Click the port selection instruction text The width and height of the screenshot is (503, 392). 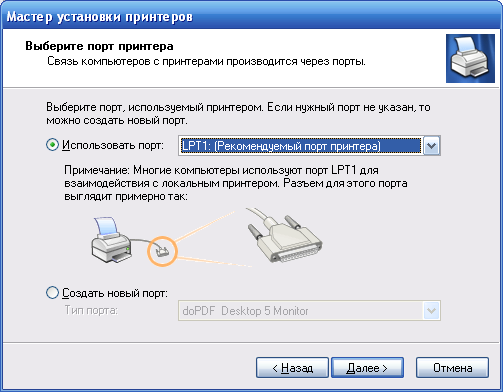(238, 114)
